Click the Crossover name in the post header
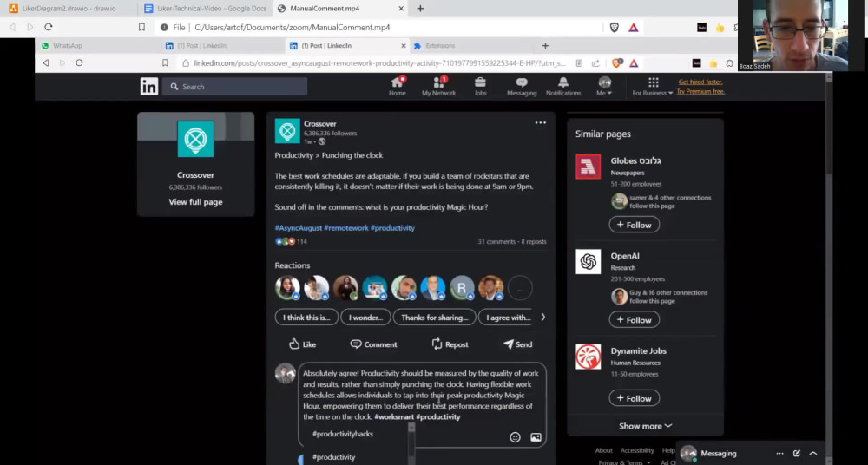 320,124
